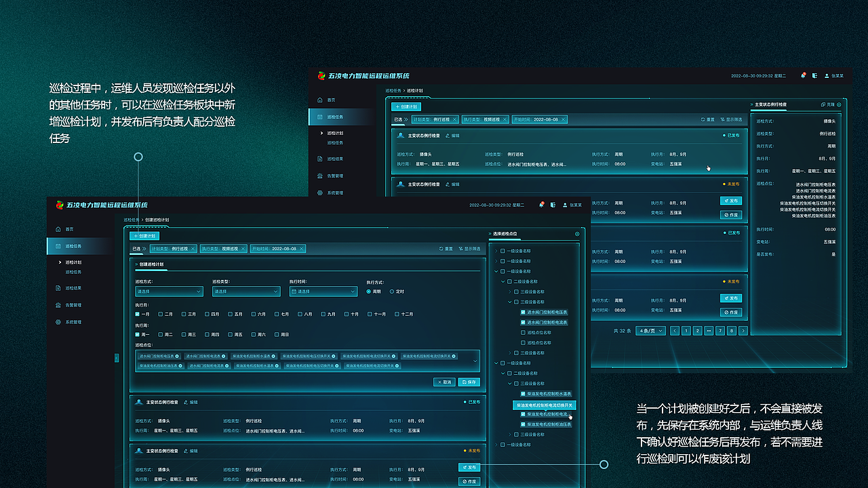
Task: Close 主变状态例行检查 detail panel
Action: coord(839,104)
